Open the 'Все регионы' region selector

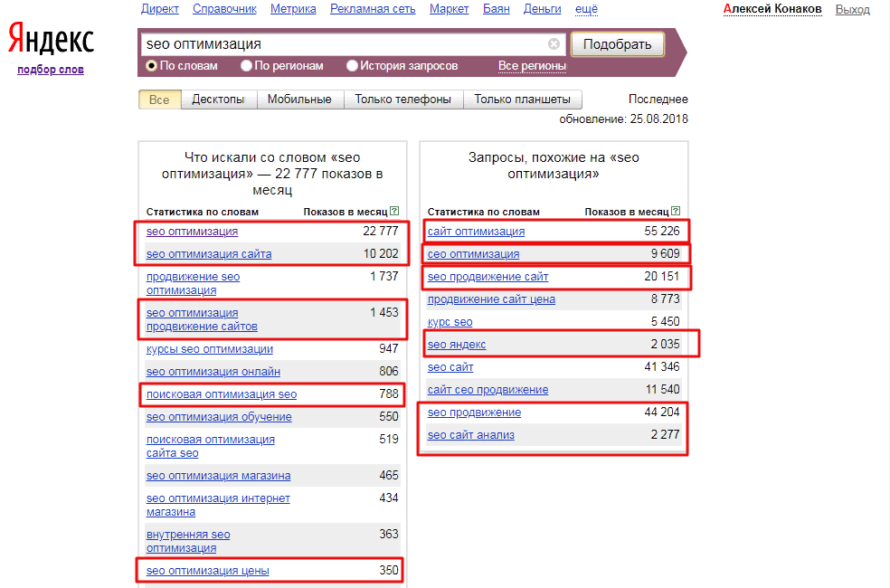point(532,66)
